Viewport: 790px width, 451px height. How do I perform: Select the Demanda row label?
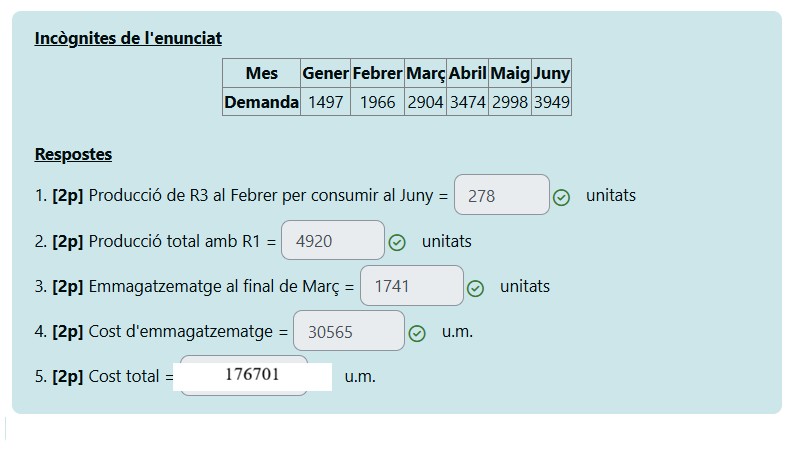click(x=261, y=102)
